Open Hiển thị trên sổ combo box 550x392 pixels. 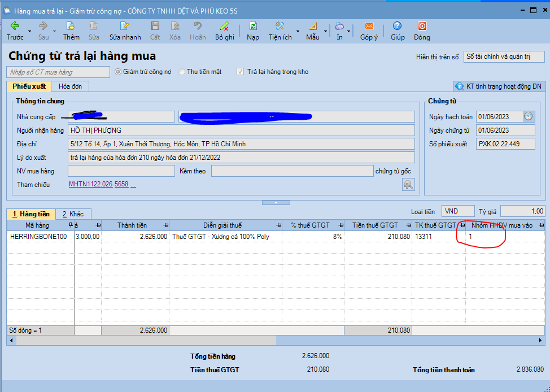(x=504, y=56)
